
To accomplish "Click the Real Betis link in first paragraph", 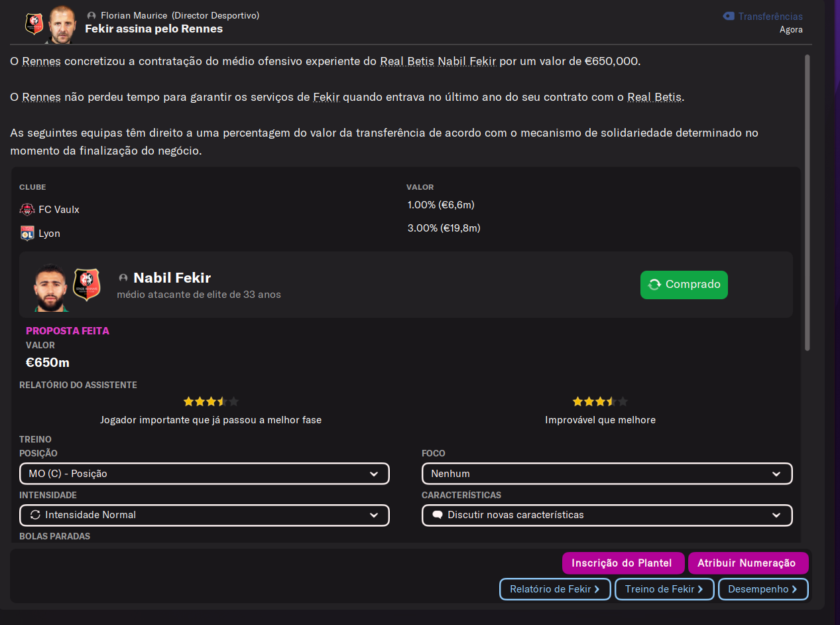I will pos(407,62).
